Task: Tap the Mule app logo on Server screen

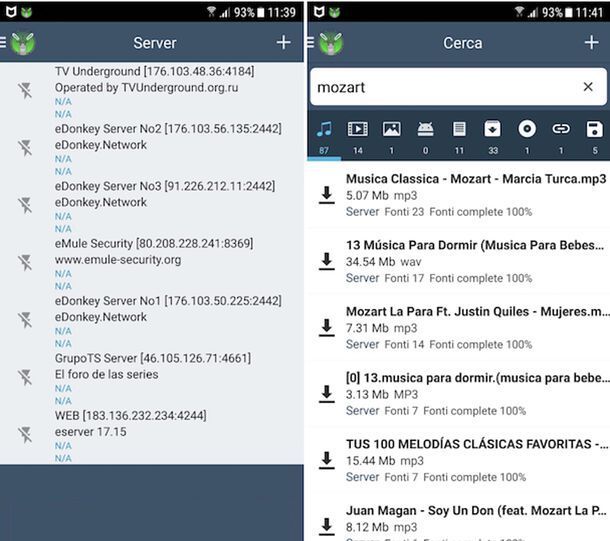Action: 23,43
